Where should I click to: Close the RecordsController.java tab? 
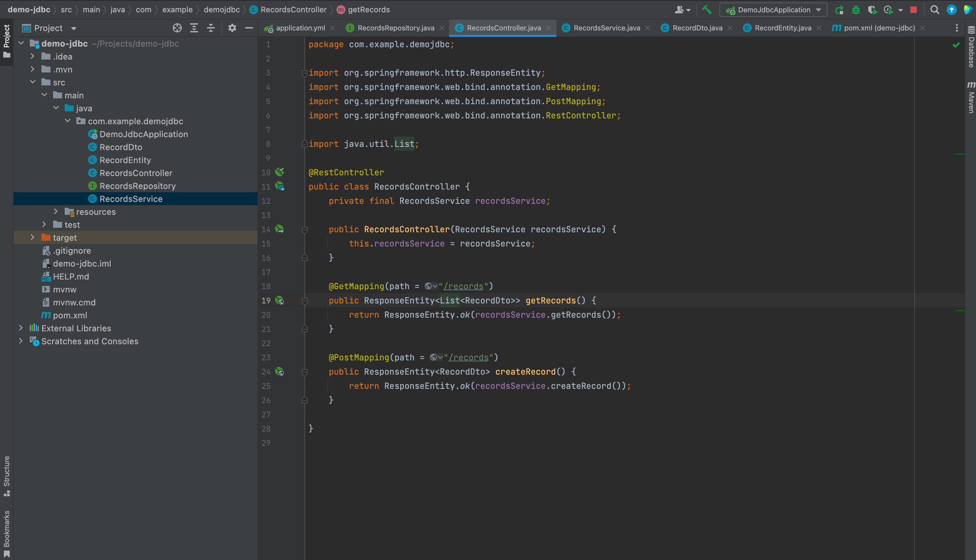[549, 28]
